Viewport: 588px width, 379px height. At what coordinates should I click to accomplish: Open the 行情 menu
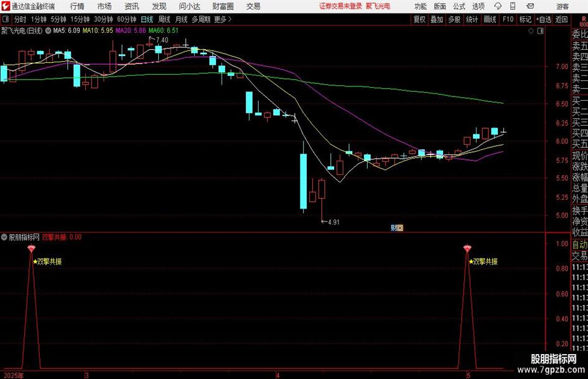[77, 6]
